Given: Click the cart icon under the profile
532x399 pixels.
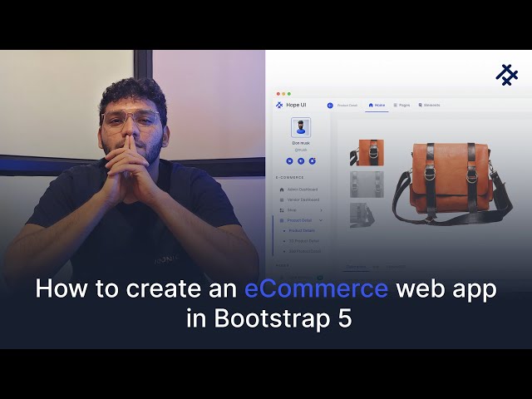Looking at the screenshot, I should click(x=289, y=161).
